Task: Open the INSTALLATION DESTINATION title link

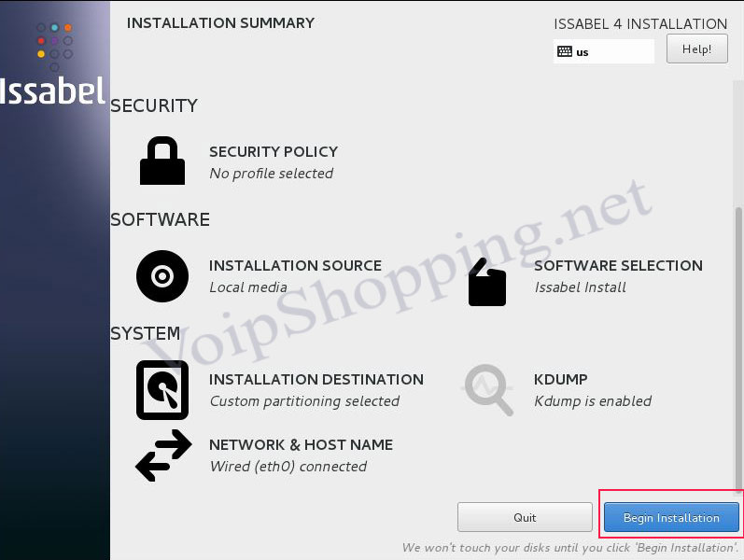Action: click(x=316, y=379)
